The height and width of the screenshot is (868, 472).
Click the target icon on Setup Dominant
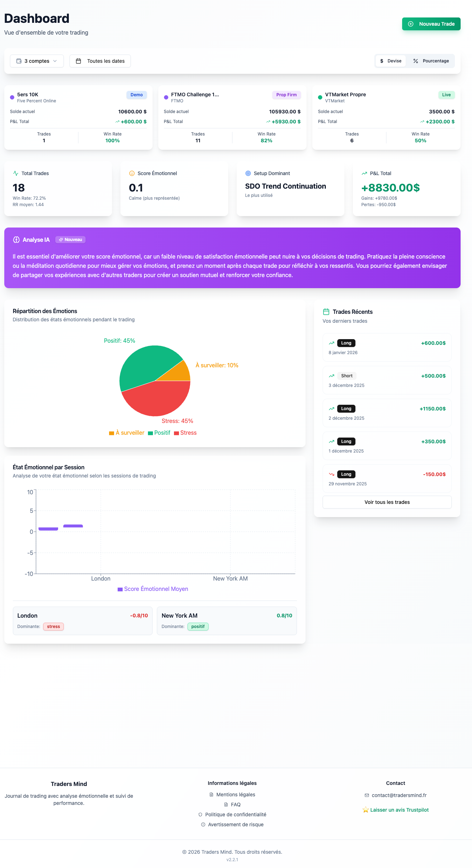click(248, 173)
